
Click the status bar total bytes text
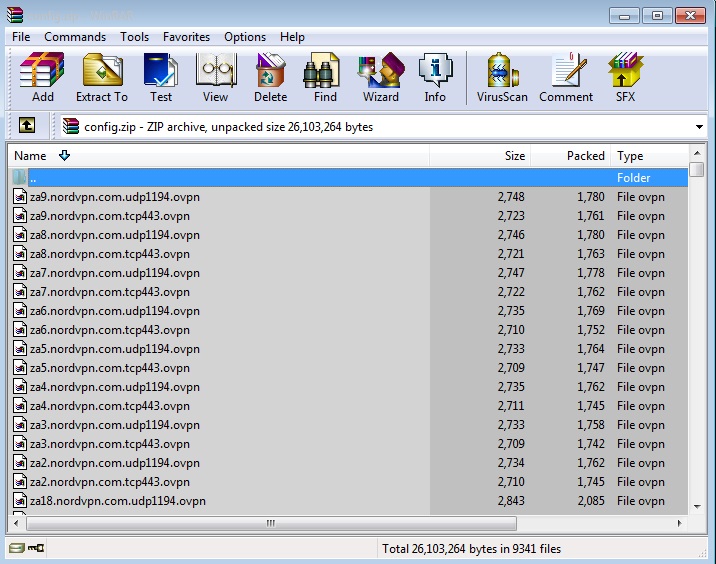471,548
